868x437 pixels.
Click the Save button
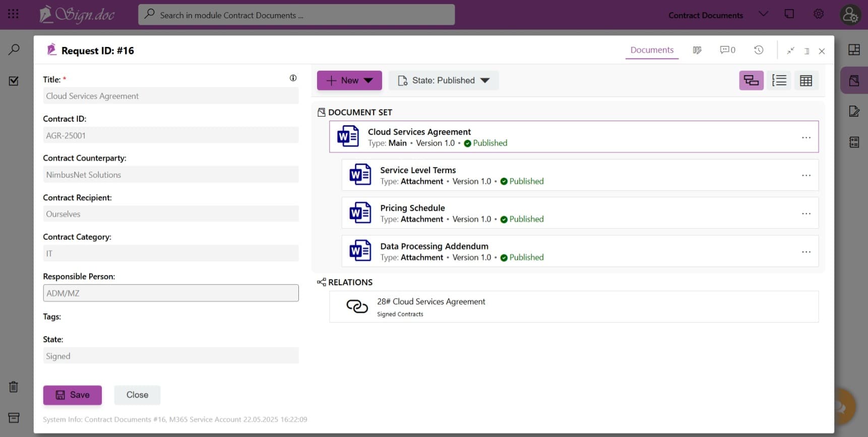pos(73,395)
